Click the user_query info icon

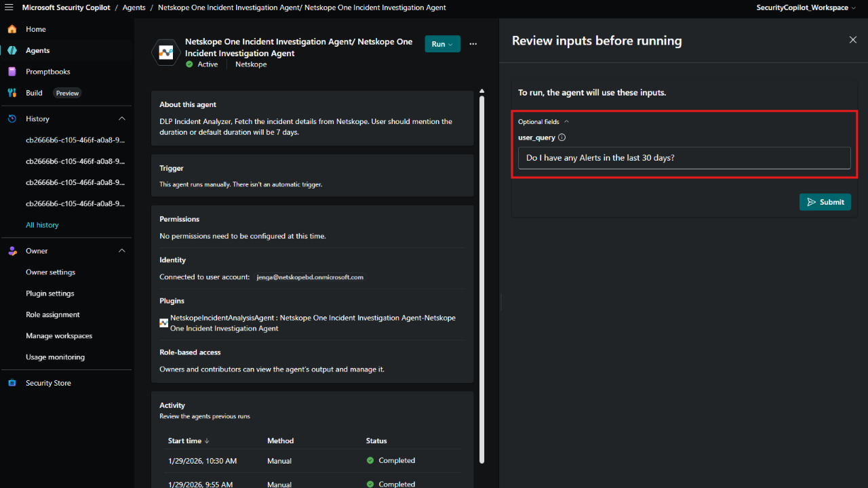coord(561,137)
